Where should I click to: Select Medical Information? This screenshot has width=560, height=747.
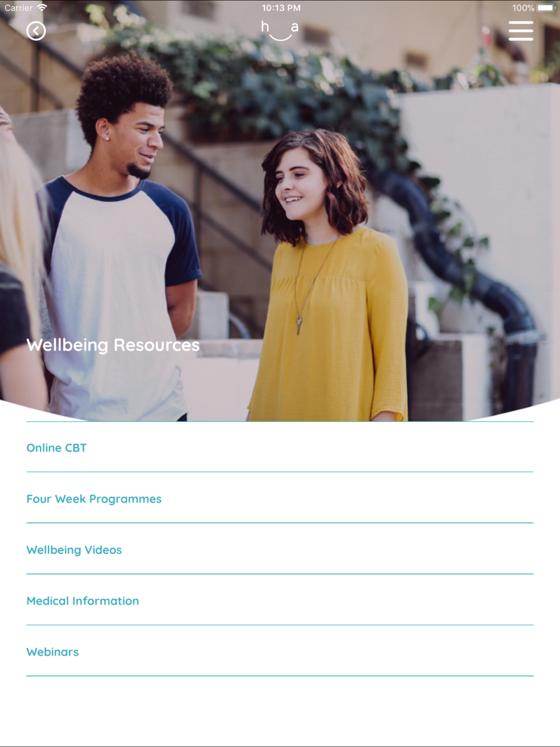click(x=280, y=600)
